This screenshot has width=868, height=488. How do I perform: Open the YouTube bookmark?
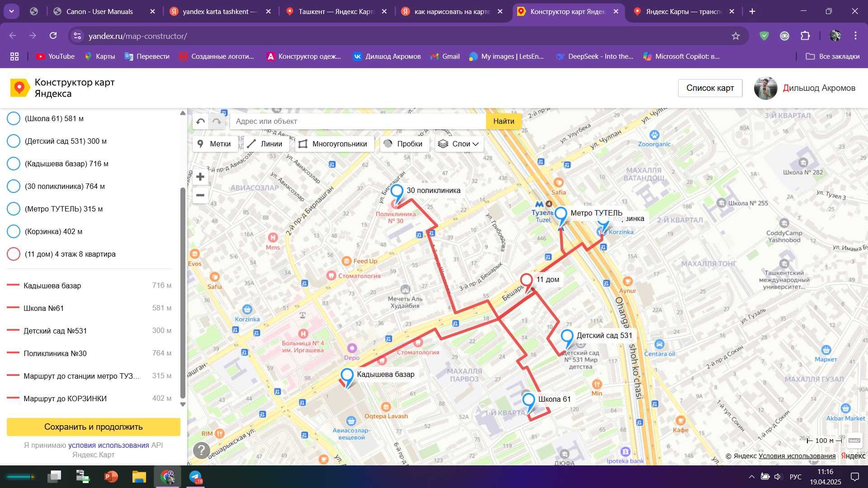(x=55, y=56)
